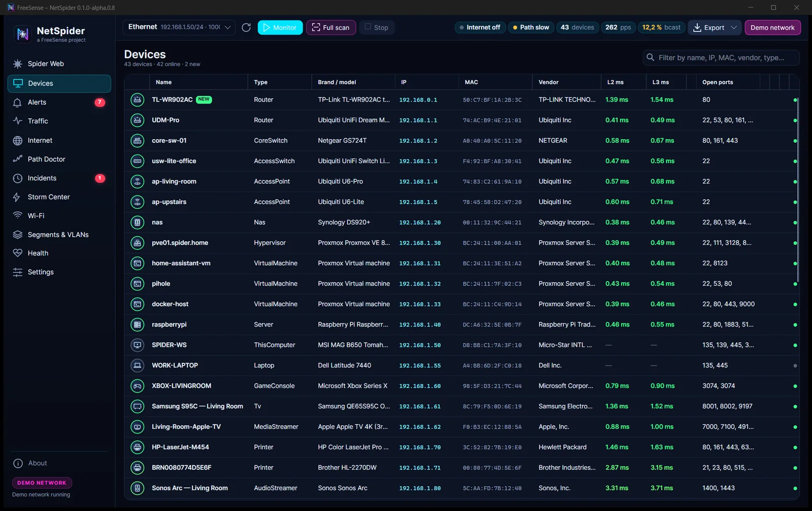Viewport: 812px width, 511px height.
Task: Click the computer icon for SPIDER-WS
Action: 137,345
